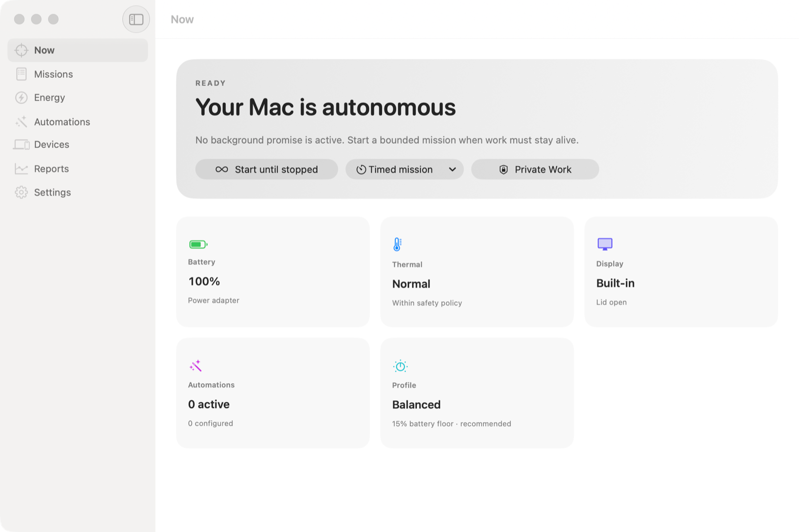Expand the Timed mission dropdown chevron
The height and width of the screenshot is (532, 799).
click(452, 170)
